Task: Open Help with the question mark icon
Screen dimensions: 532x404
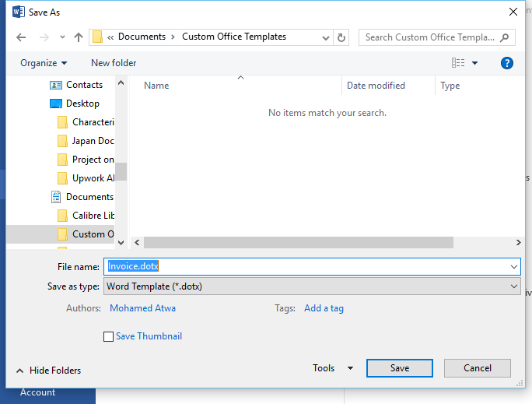Action: pos(507,63)
